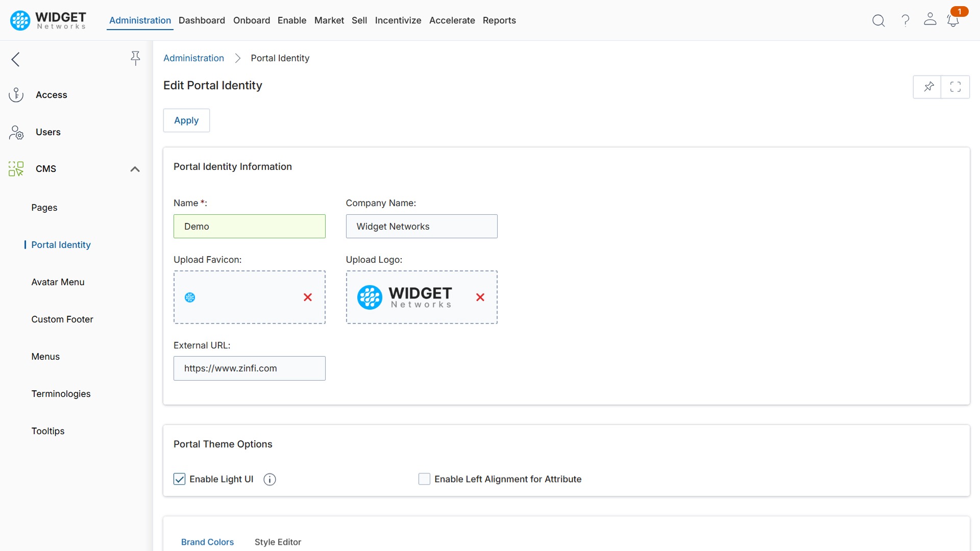This screenshot has height=551, width=980.
Task: Open notifications with the bell icon
Action: 953,21
